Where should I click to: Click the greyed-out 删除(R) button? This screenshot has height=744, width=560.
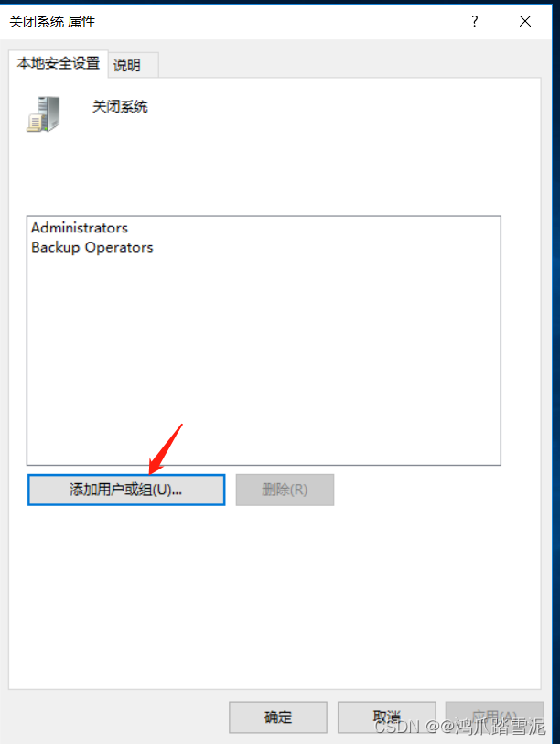[x=285, y=490]
